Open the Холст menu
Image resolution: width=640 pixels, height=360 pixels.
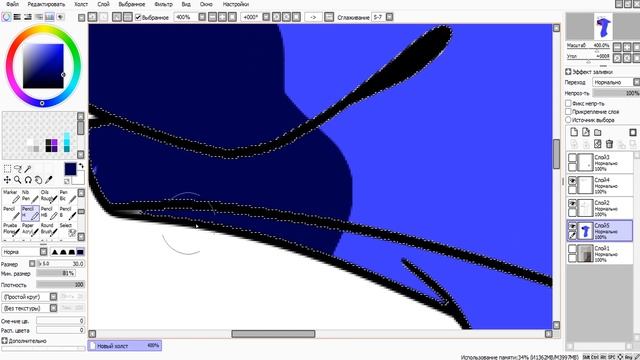click(x=81, y=4)
